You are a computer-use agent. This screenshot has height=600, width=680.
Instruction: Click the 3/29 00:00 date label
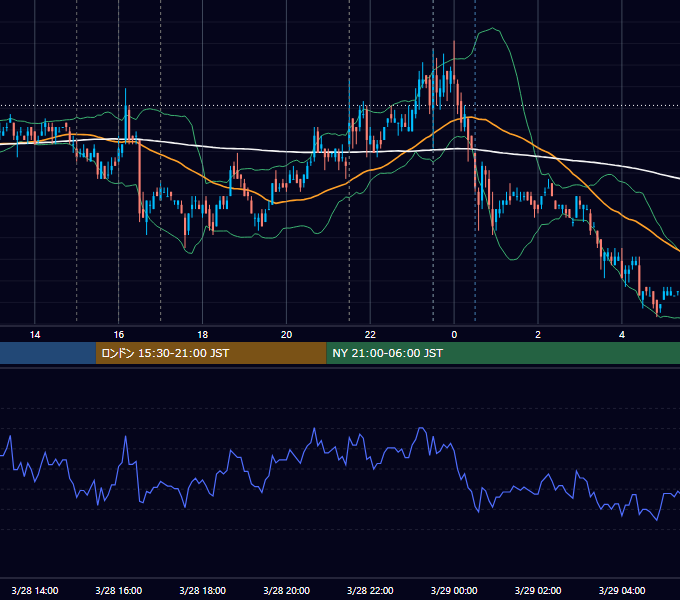pos(454,590)
